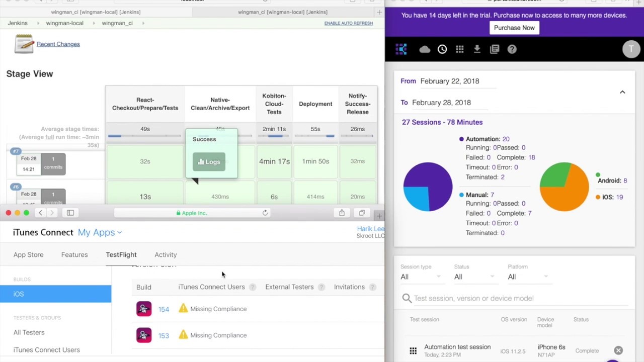Screen dimensions: 644x362
Task: Click the Purchase Now button
Action: coord(514,28)
